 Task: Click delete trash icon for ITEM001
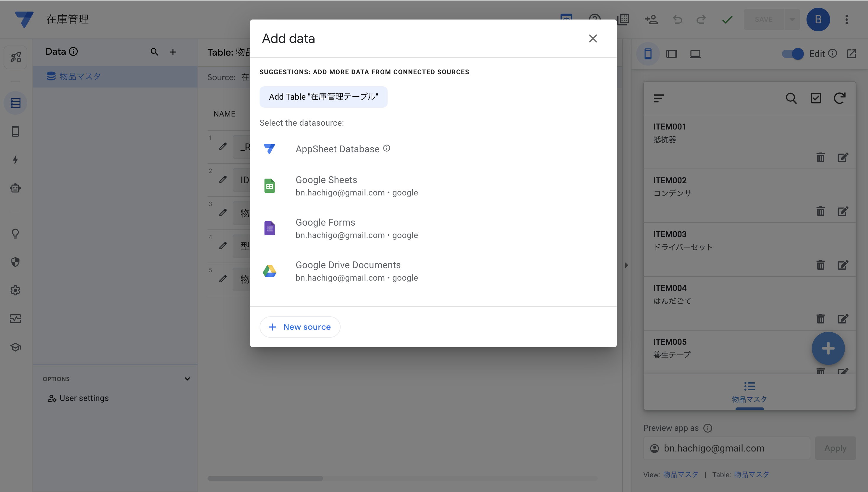(x=820, y=158)
